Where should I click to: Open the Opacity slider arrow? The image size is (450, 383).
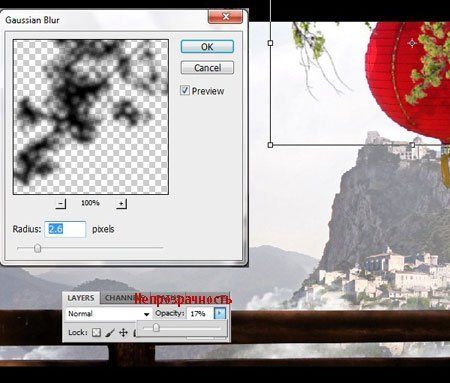coord(220,314)
